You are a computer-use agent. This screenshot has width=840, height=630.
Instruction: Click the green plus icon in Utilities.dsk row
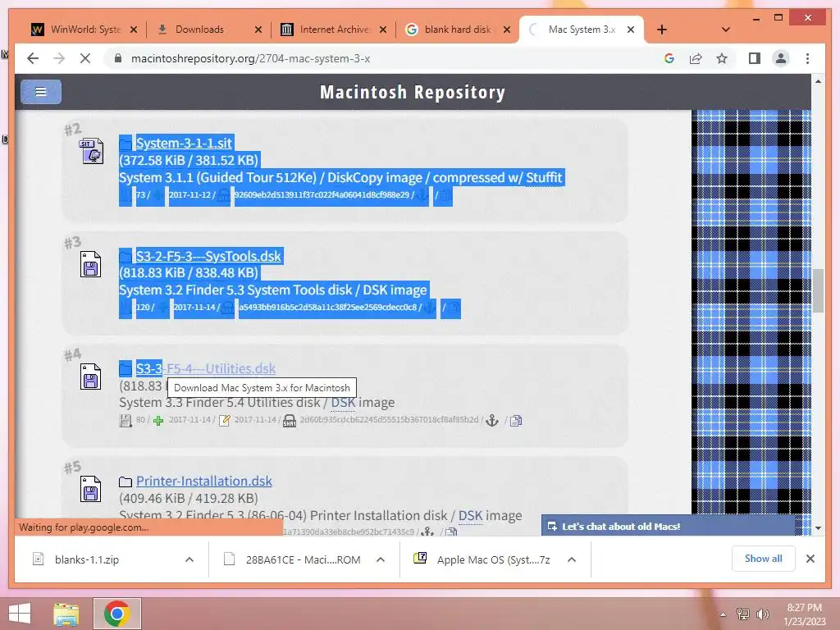pyautogui.click(x=158, y=421)
